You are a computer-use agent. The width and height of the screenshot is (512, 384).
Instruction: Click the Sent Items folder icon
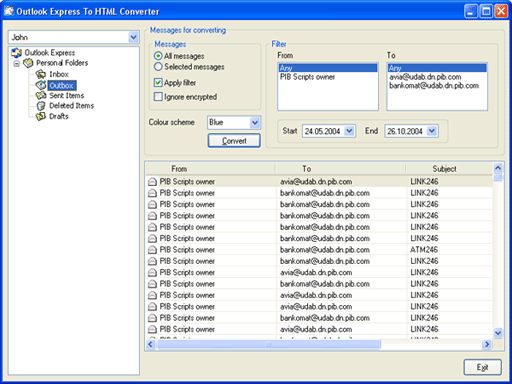pyautogui.click(x=41, y=95)
